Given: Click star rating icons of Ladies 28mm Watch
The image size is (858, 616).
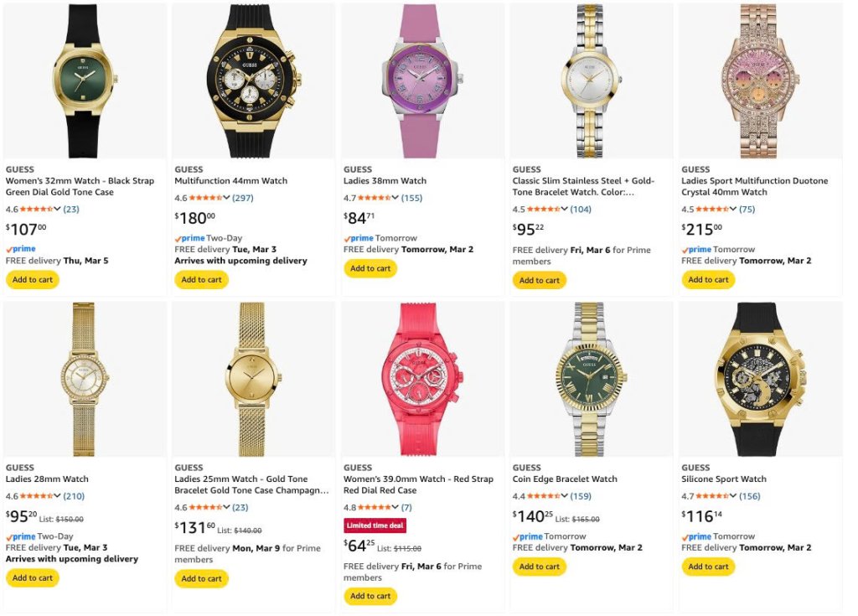Looking at the screenshot, I should tap(37, 496).
